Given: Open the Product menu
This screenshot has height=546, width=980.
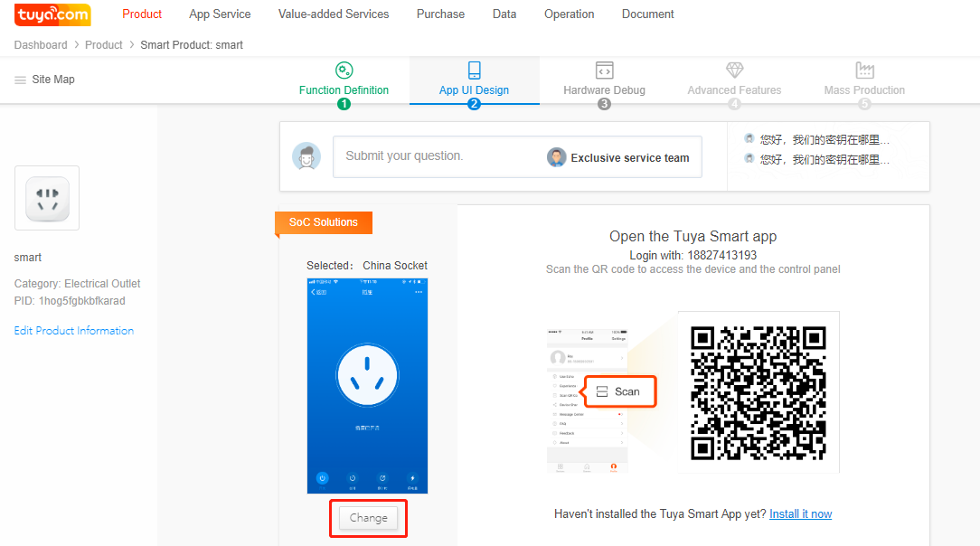Looking at the screenshot, I should (x=142, y=14).
